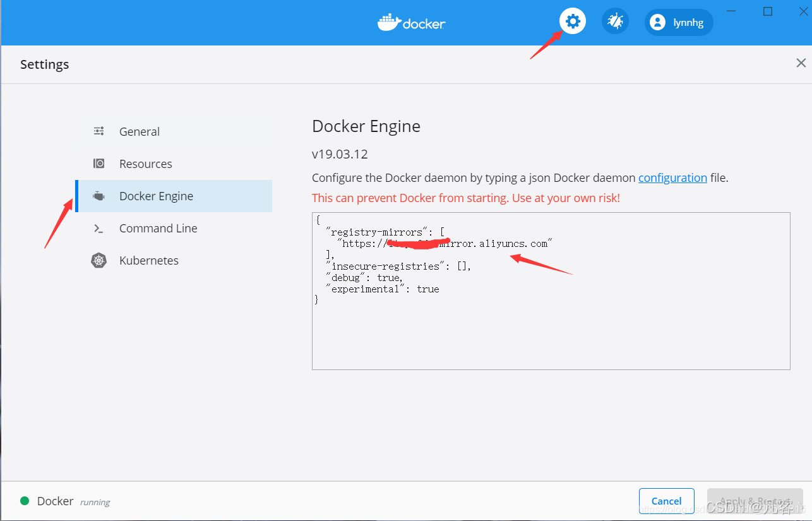Close the Settings panel
812x521 pixels.
point(801,63)
